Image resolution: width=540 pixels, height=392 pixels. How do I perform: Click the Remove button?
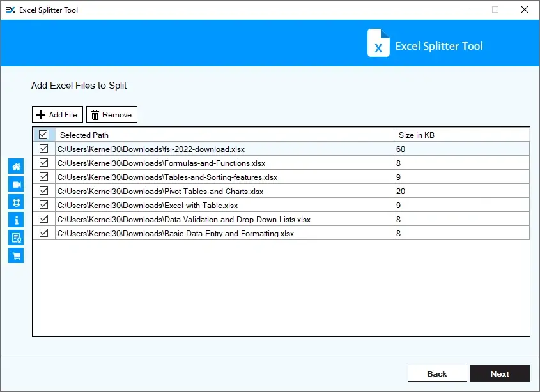click(x=112, y=114)
